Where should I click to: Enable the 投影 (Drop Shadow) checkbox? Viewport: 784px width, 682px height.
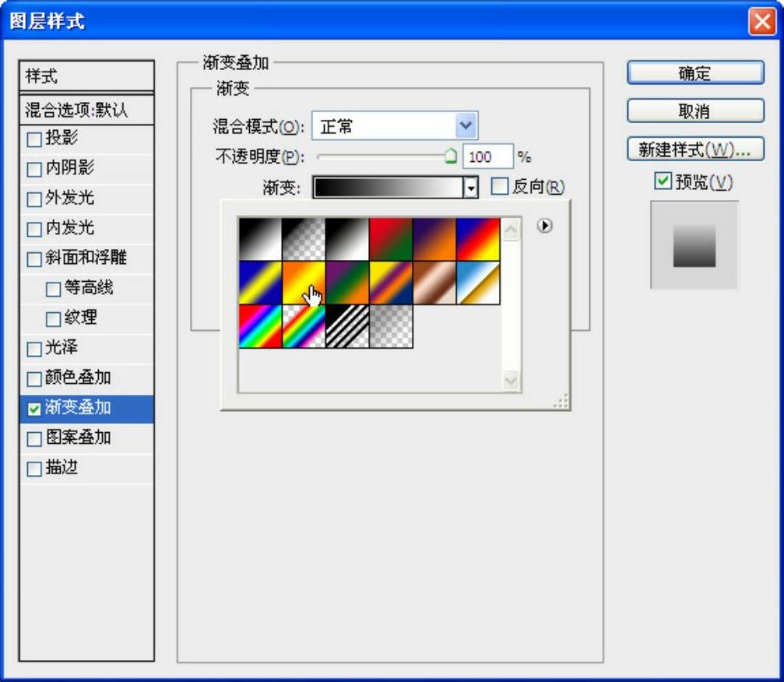point(35,140)
